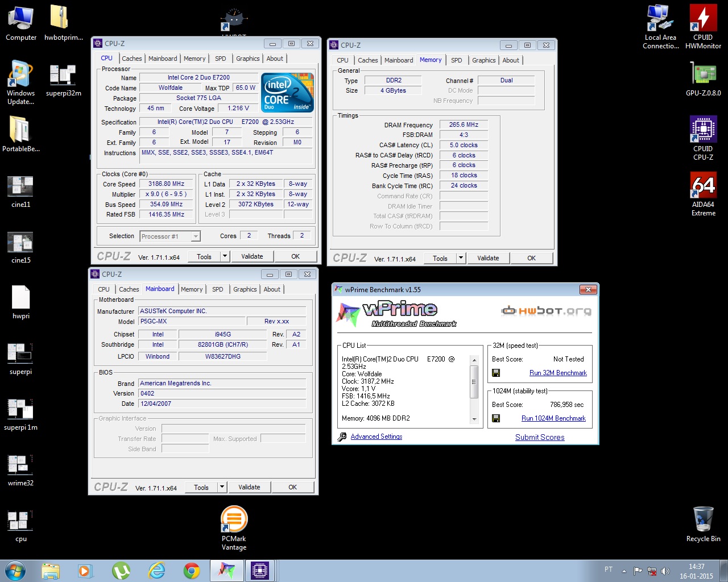
Task: Open the Recycle Bin
Action: pyautogui.click(x=704, y=524)
